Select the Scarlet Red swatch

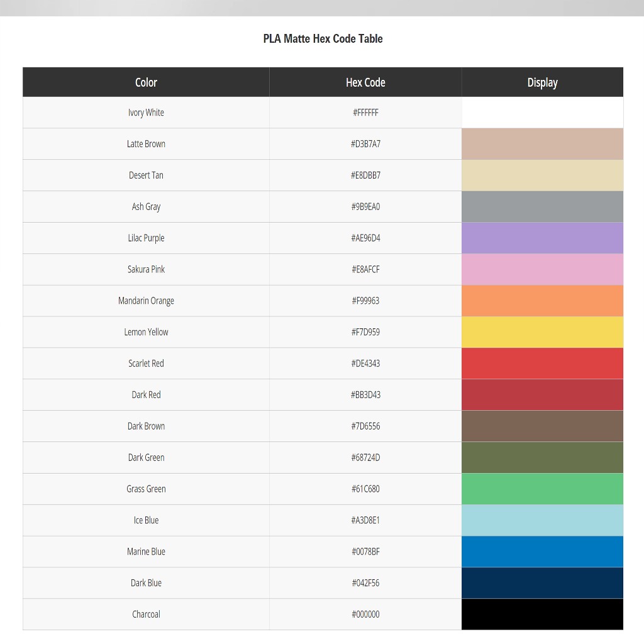pos(542,364)
